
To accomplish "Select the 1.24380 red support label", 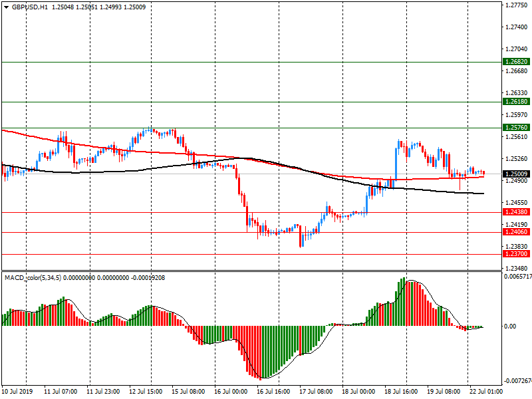I will click(x=517, y=212).
